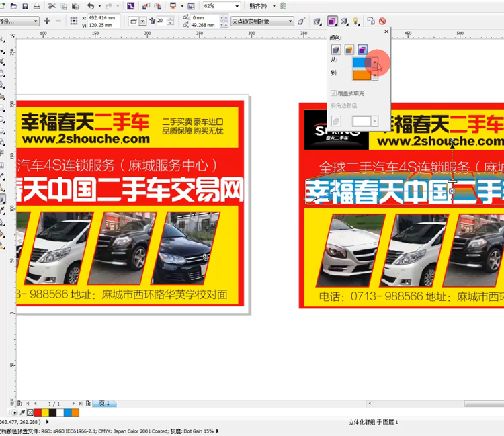Save the document with the floppy disk icon
504x436 pixels.
pos(25,6)
